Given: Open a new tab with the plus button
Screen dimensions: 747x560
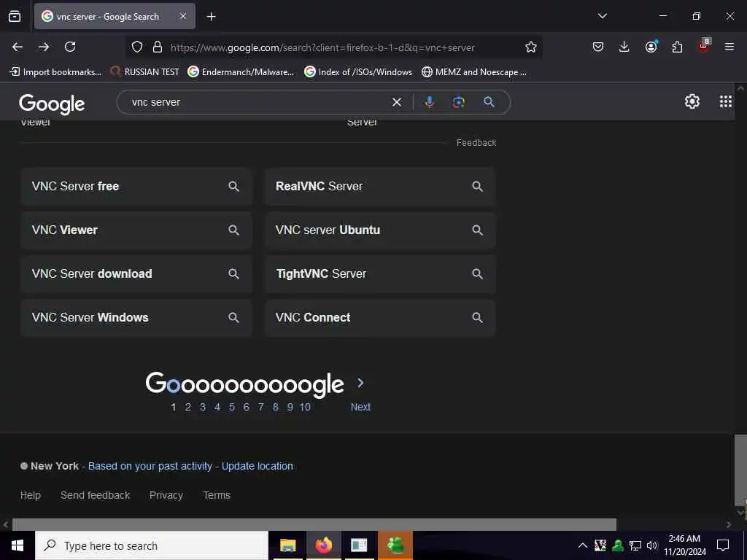Looking at the screenshot, I should (211, 17).
